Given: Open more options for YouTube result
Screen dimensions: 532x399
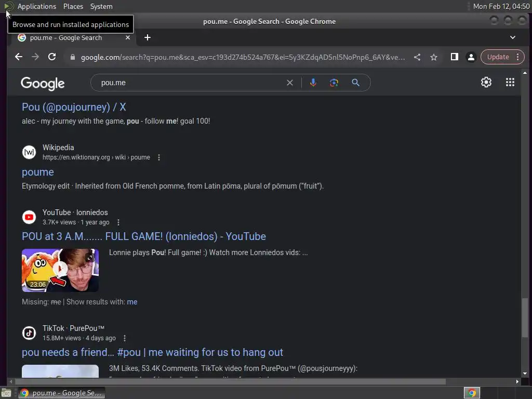Looking at the screenshot, I should tap(118, 222).
